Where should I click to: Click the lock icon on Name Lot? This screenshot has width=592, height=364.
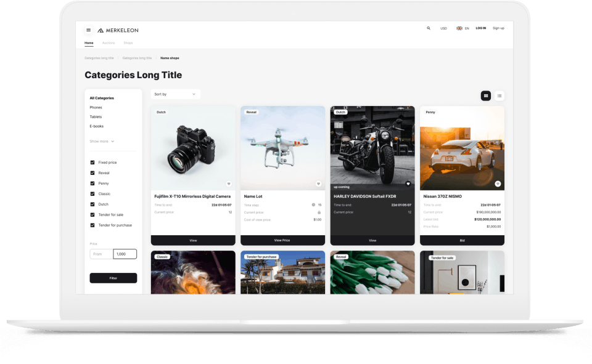pos(319,212)
